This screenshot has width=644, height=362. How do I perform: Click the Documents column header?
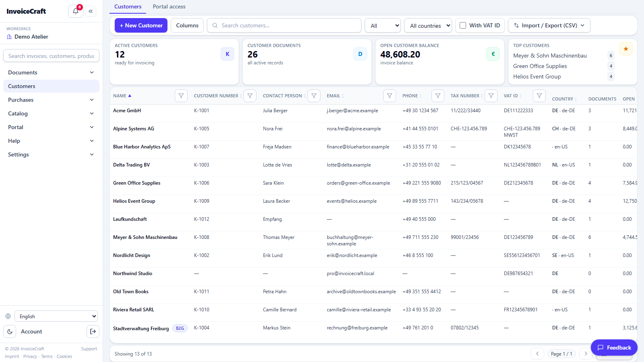[x=602, y=99]
